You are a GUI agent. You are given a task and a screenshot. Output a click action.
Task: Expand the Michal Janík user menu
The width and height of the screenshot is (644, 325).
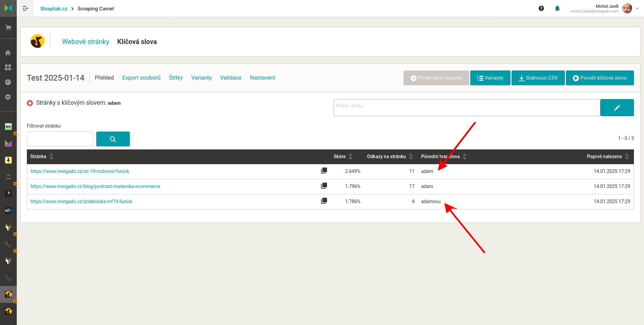coord(637,9)
